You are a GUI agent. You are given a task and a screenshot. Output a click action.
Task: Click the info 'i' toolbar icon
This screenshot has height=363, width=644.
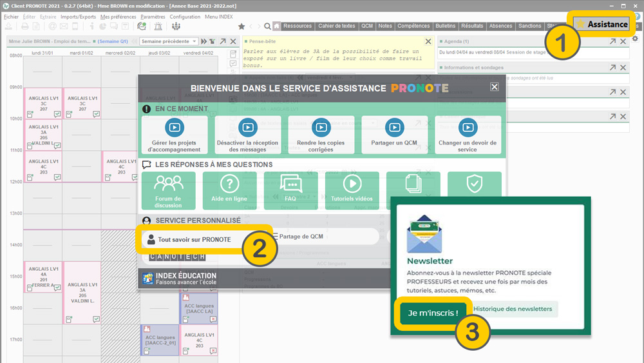(91, 26)
